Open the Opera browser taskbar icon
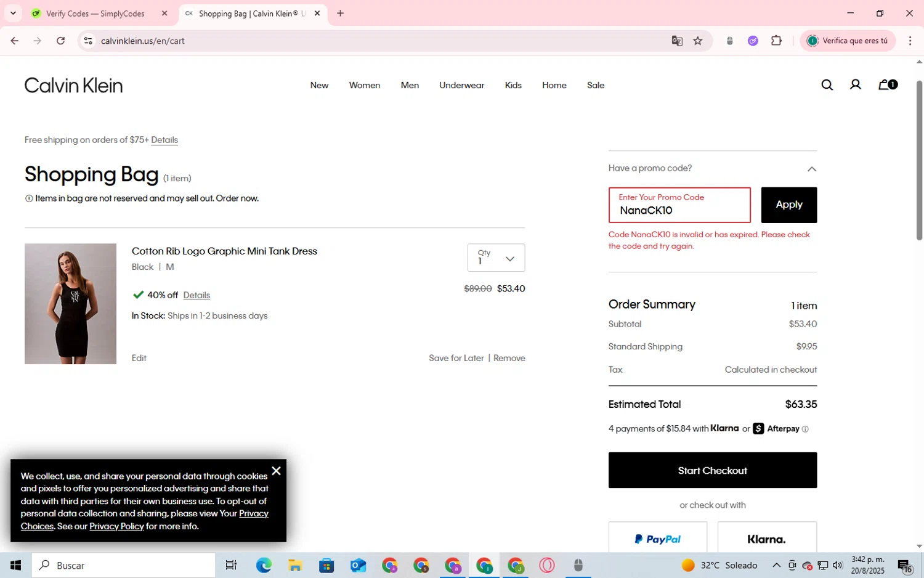This screenshot has width=924, height=578. (547, 565)
